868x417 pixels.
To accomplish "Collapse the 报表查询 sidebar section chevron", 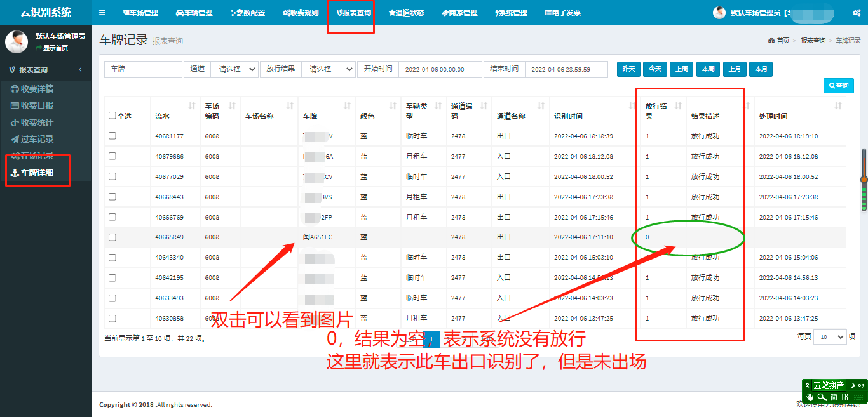I will [x=80, y=70].
